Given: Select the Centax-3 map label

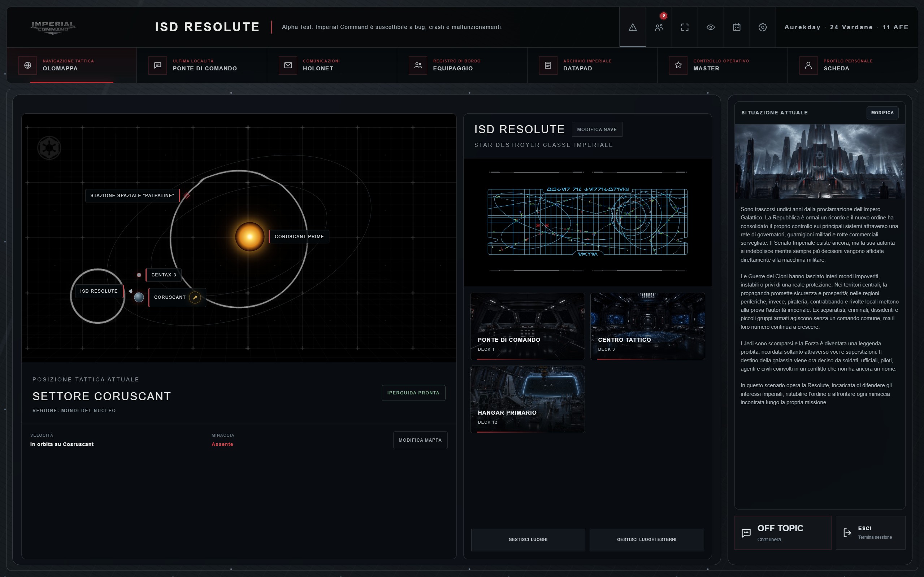Looking at the screenshot, I should [164, 275].
